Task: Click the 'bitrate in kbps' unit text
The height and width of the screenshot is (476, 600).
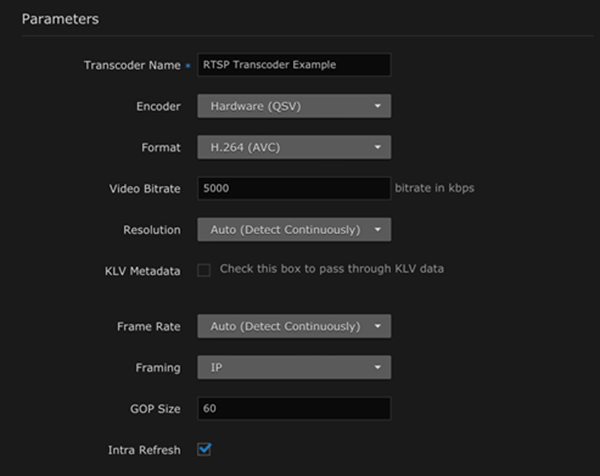Action: point(435,188)
